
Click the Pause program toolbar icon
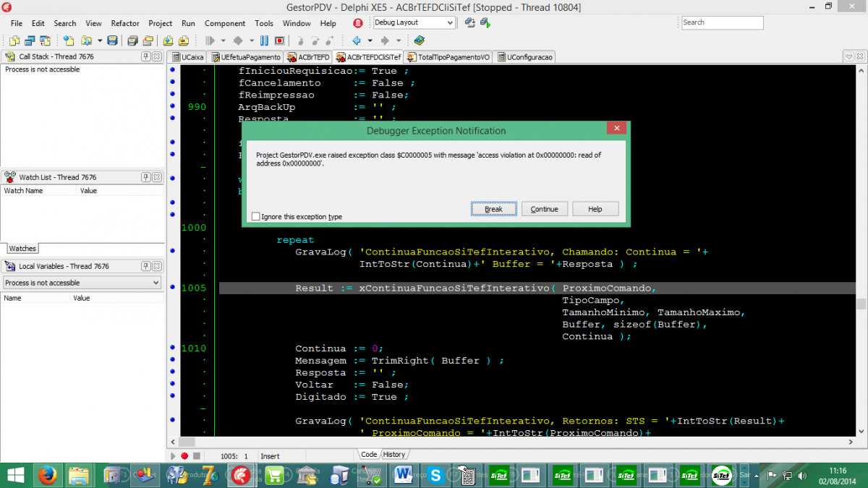tap(264, 40)
